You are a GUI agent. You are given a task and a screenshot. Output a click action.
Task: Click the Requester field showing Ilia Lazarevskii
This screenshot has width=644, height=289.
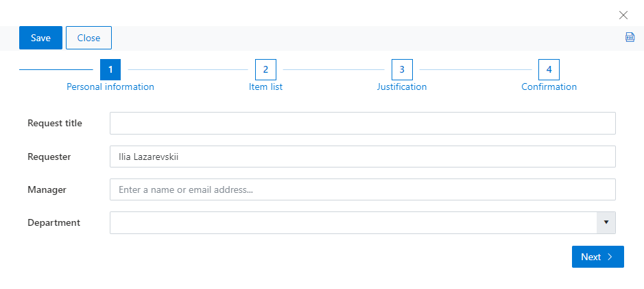363,157
